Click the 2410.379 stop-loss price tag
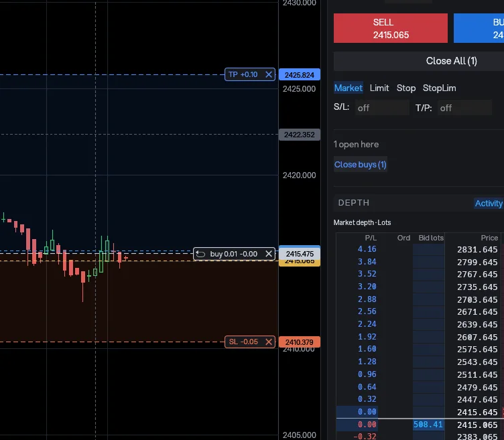This screenshot has height=440, width=504. 300,342
